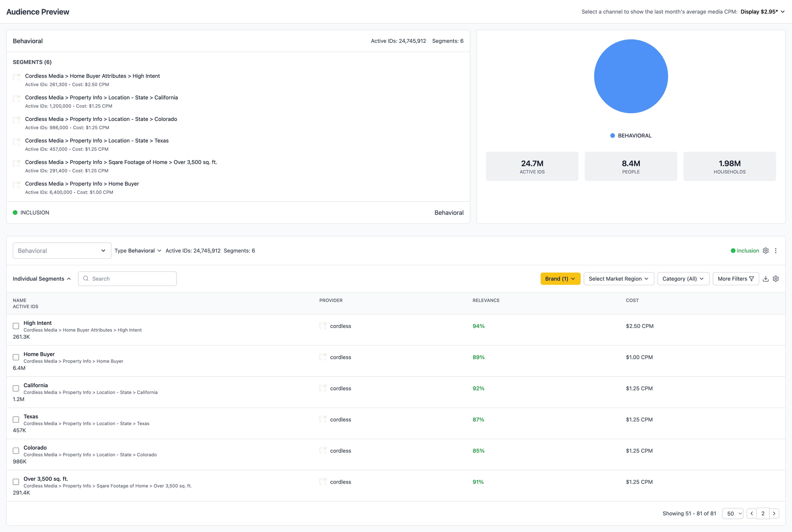Open the Category (All) filter
This screenshot has width=792, height=532.
tap(683, 279)
